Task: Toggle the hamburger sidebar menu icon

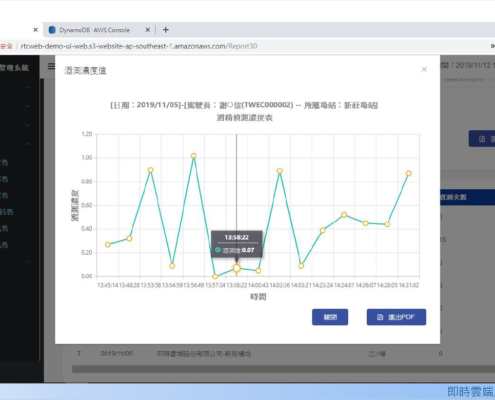Action: (x=51, y=66)
